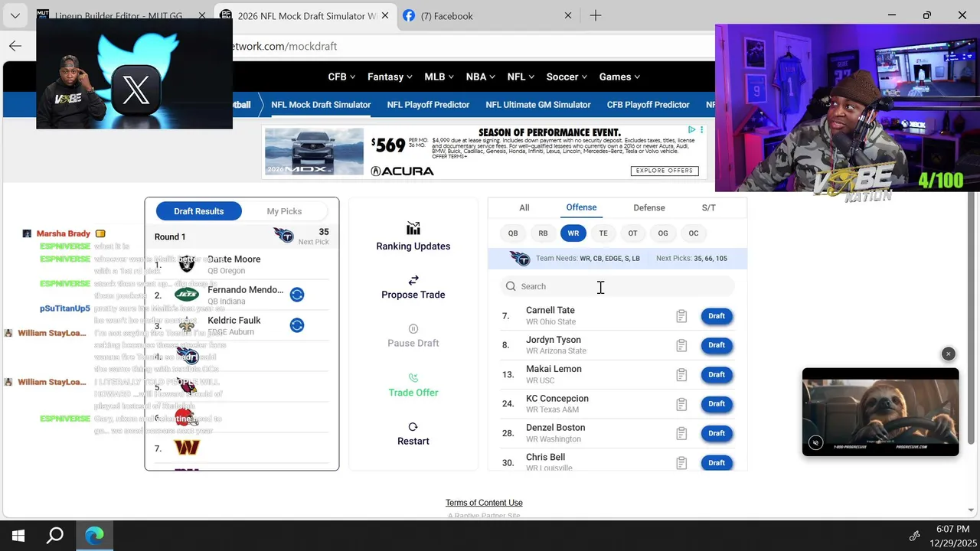Open NFL Playoff Predictor nav link
This screenshot has width=980, height=551.
428,105
